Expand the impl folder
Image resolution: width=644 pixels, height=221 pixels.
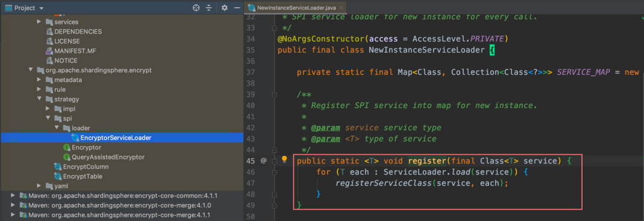point(48,109)
